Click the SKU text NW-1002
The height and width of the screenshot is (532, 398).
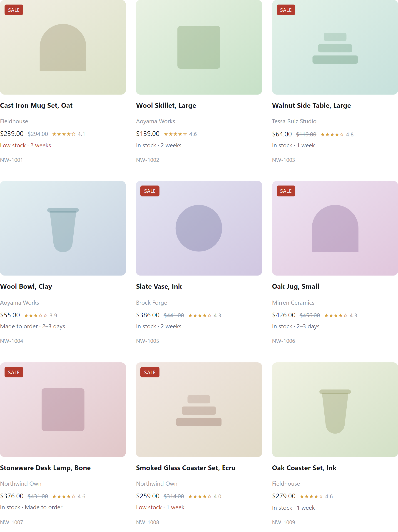click(x=148, y=160)
